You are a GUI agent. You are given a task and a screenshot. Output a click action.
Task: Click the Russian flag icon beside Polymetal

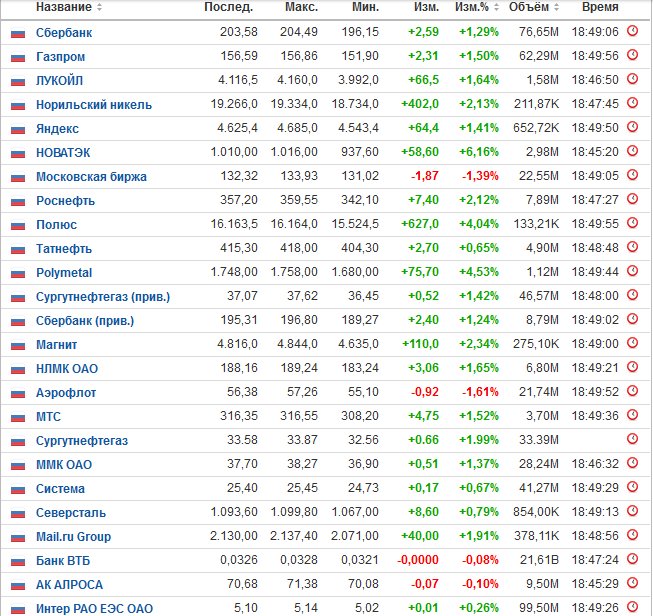[18, 274]
